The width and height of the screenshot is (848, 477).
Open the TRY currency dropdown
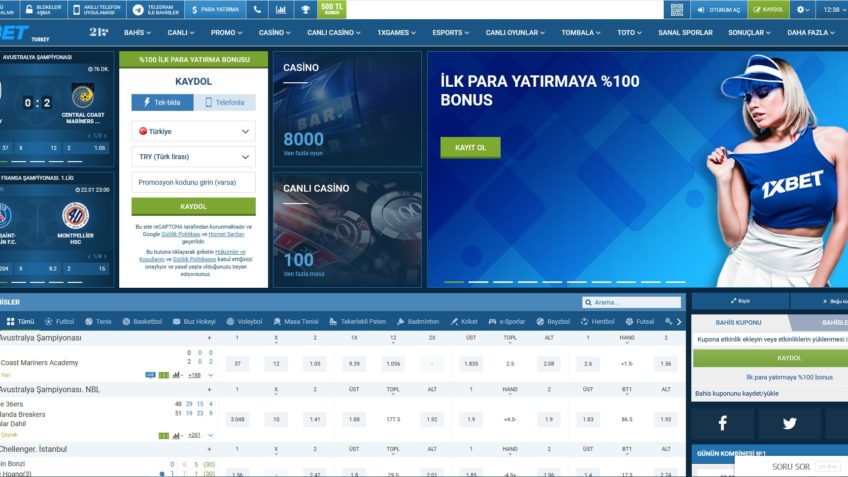[193, 157]
